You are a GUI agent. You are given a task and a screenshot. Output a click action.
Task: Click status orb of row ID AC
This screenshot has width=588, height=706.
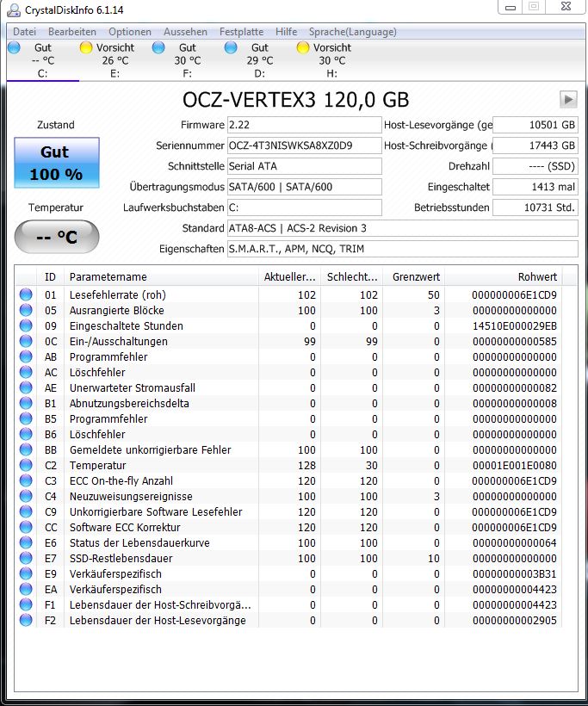tap(26, 372)
